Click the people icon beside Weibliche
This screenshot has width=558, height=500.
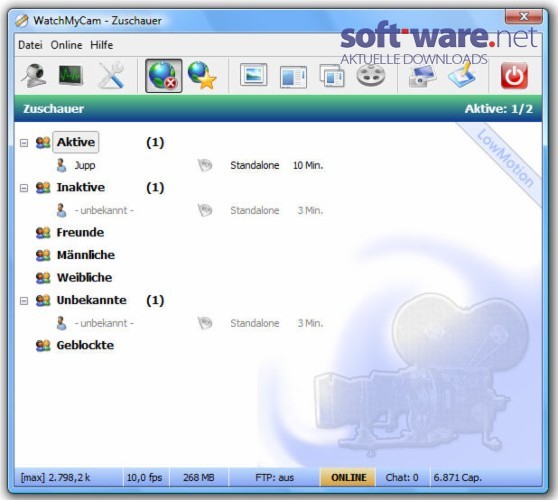pyautogui.click(x=43, y=278)
